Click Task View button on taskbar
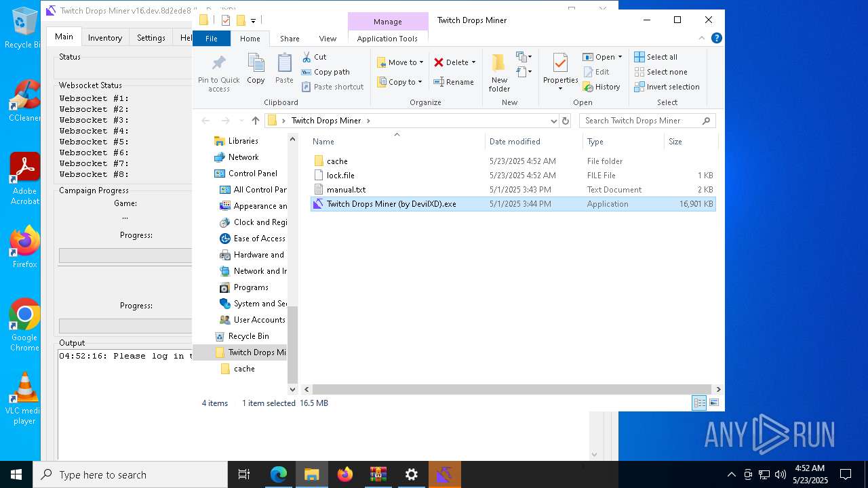Screen dimensions: 868x488 click(x=244, y=474)
